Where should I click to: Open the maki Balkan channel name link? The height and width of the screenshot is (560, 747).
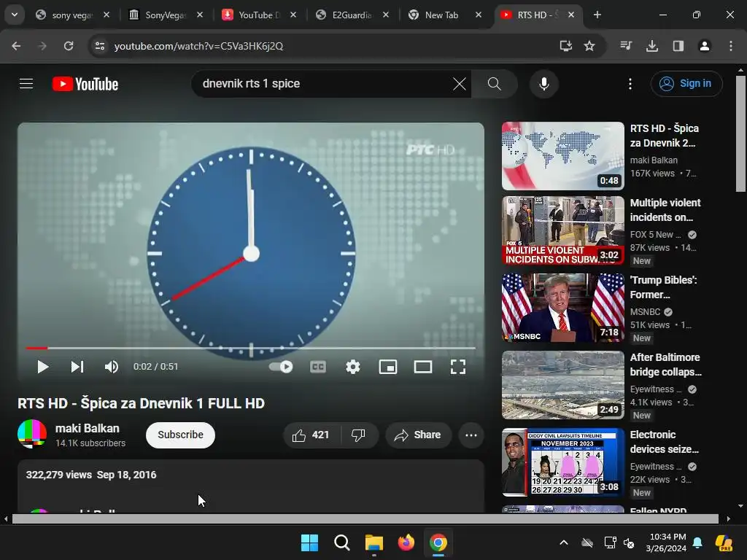click(88, 428)
